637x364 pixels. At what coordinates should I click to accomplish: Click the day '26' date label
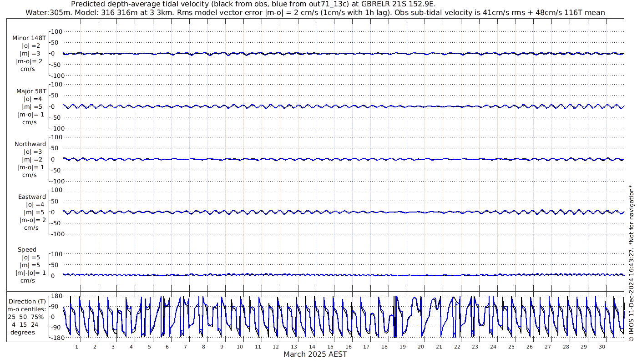click(530, 347)
